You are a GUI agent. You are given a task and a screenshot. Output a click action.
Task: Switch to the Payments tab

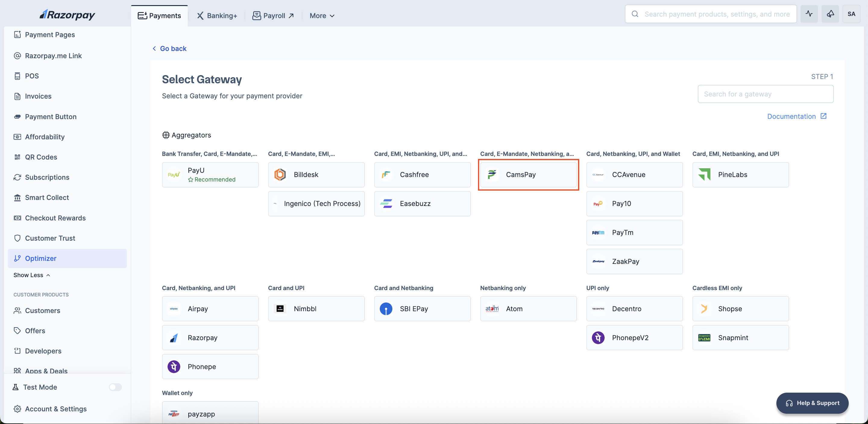(x=159, y=15)
